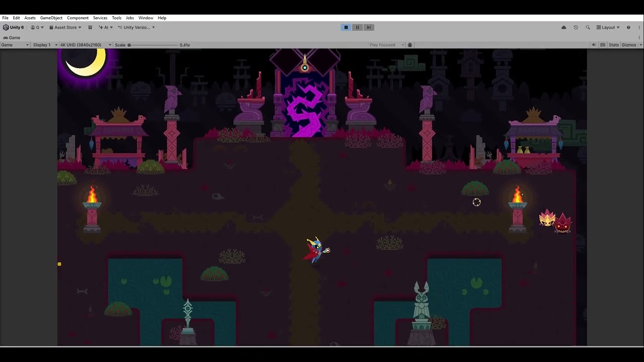Click the crosshair aim cursor in game

coord(476,202)
